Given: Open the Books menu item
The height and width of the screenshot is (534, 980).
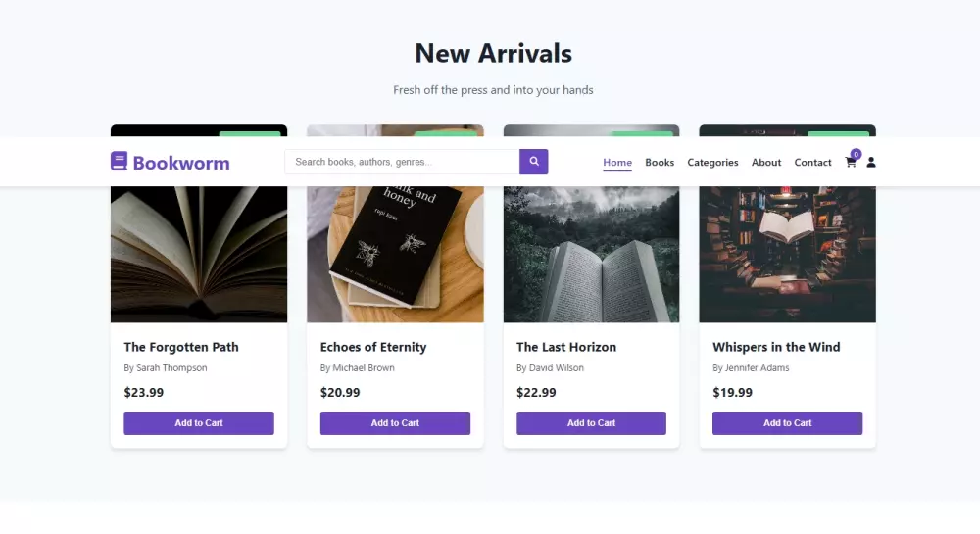Looking at the screenshot, I should click(660, 163).
